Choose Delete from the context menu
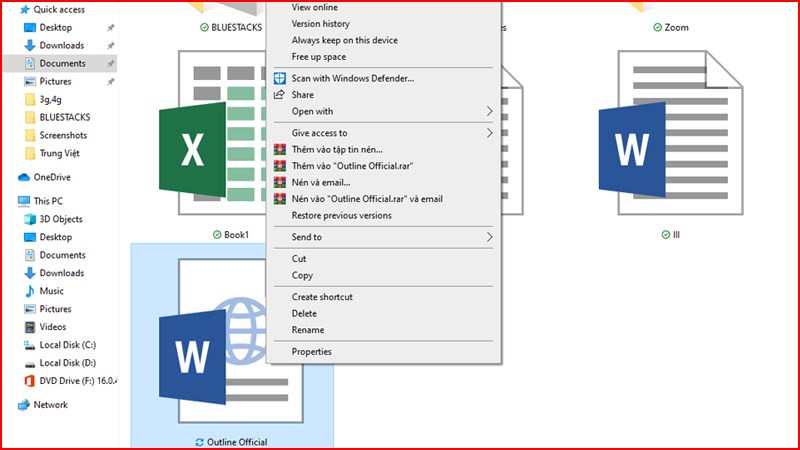Viewport: 800px width, 450px height. click(x=304, y=313)
